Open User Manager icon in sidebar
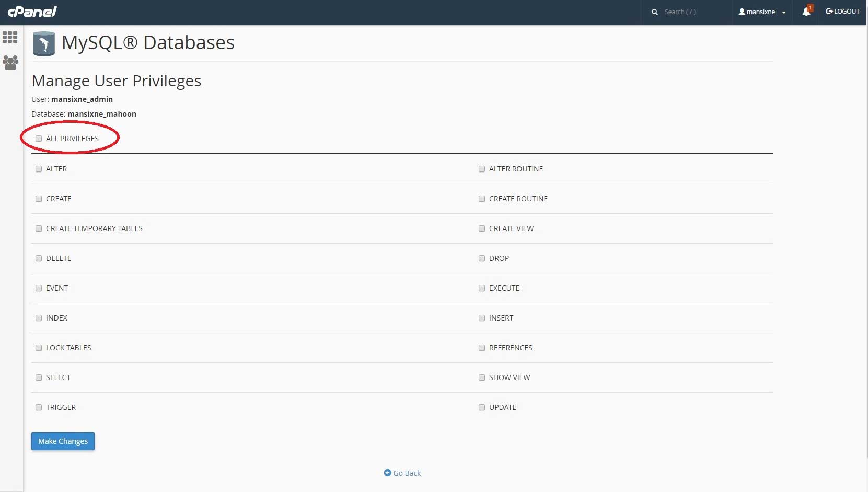Image resolution: width=868 pixels, height=492 pixels. 10,63
